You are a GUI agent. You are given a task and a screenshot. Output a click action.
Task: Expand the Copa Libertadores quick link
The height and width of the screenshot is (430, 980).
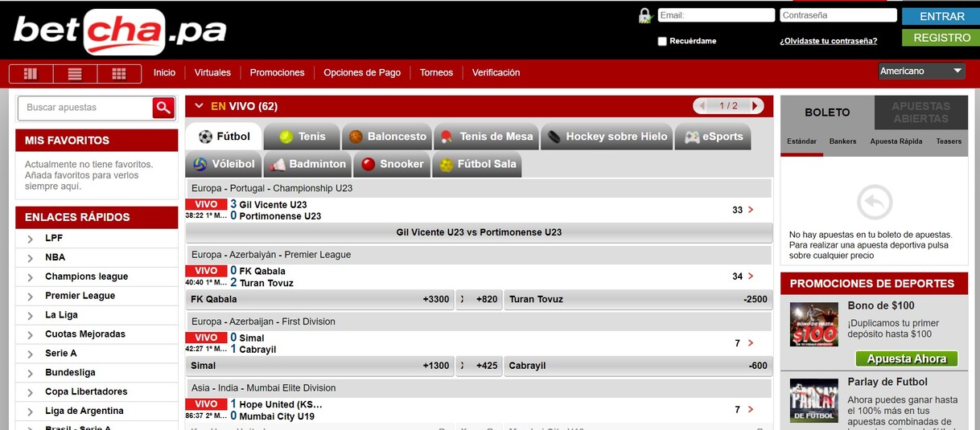coord(31,393)
